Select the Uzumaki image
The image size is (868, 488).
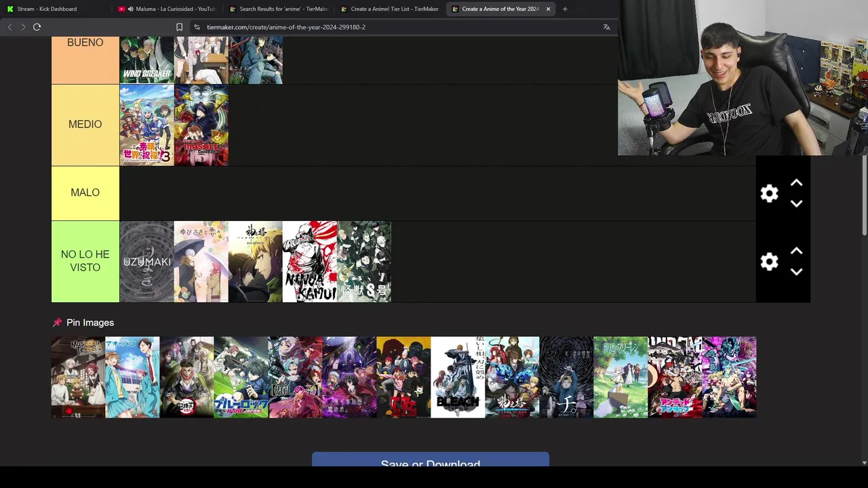coord(146,262)
